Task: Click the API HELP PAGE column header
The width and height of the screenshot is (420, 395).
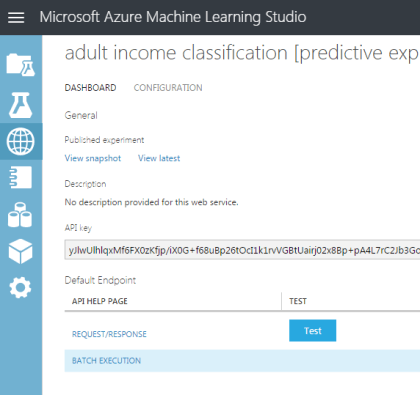Action: click(x=100, y=301)
